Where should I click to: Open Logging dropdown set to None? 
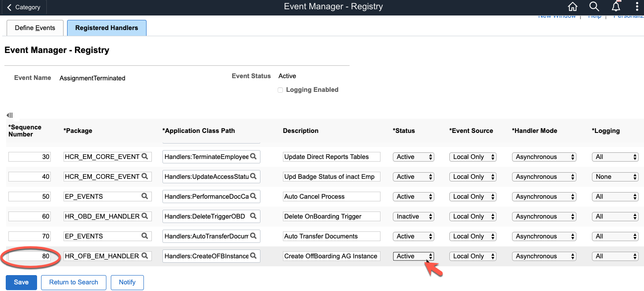[x=615, y=177]
